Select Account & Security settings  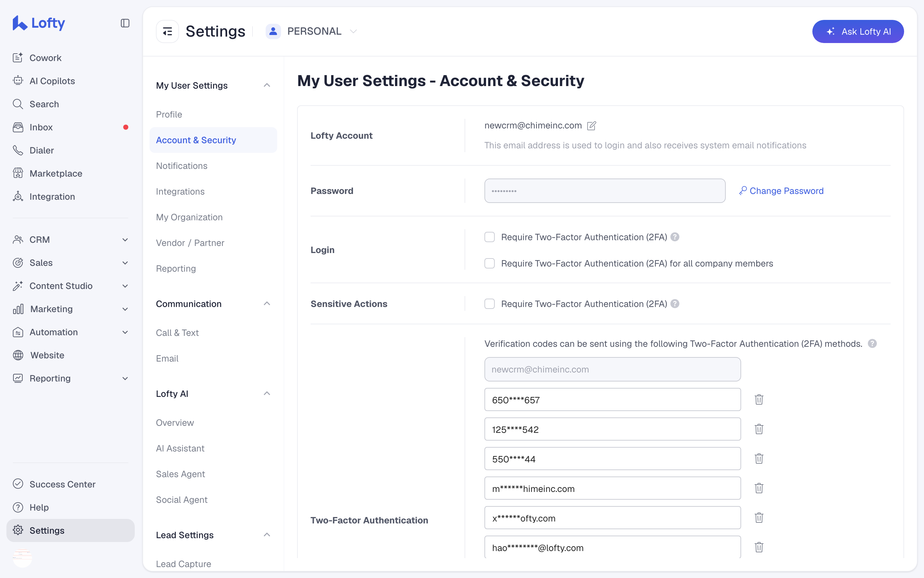(x=213, y=140)
